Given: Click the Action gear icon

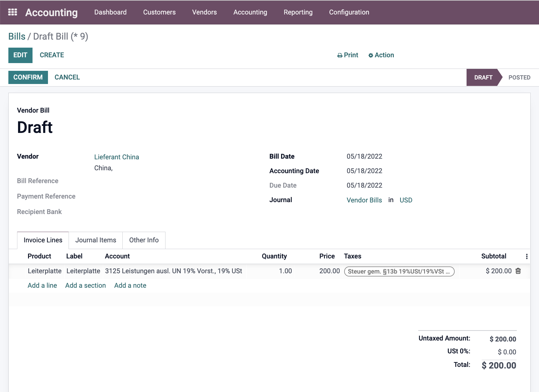Looking at the screenshot, I should click(x=371, y=55).
